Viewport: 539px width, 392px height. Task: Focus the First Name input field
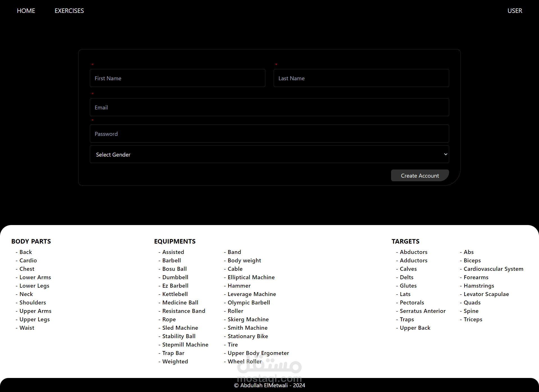click(177, 78)
